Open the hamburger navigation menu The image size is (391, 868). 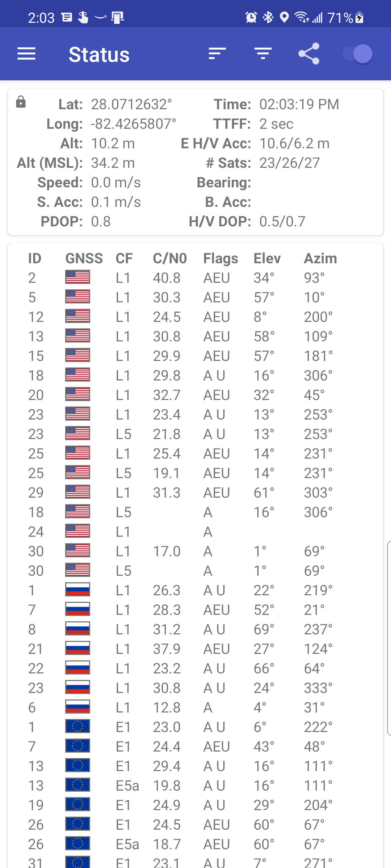click(26, 54)
